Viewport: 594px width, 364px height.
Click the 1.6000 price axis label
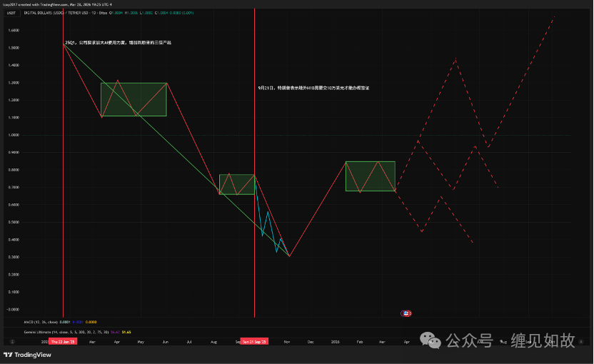[14, 30]
